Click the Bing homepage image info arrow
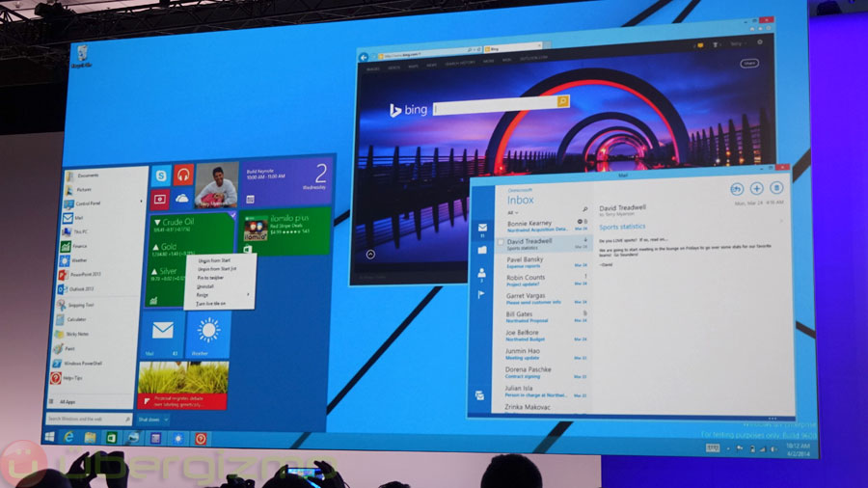Image resolution: width=868 pixels, height=488 pixels. point(370,254)
